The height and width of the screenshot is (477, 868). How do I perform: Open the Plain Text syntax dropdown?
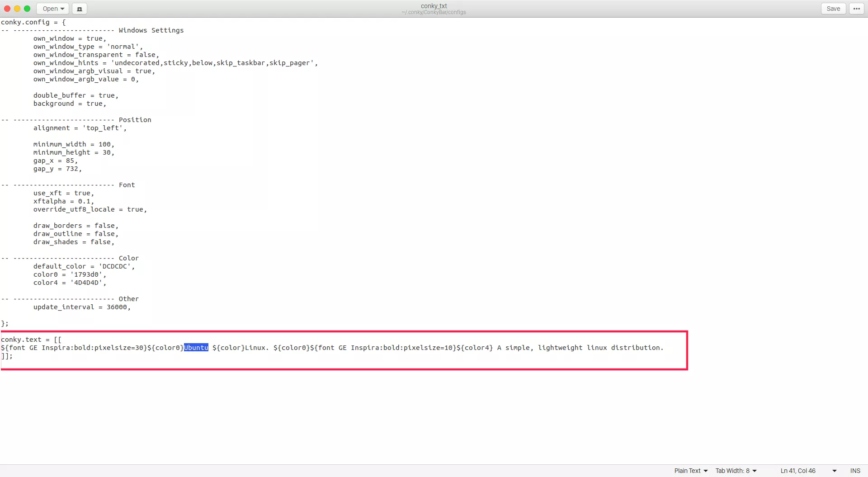(691, 471)
